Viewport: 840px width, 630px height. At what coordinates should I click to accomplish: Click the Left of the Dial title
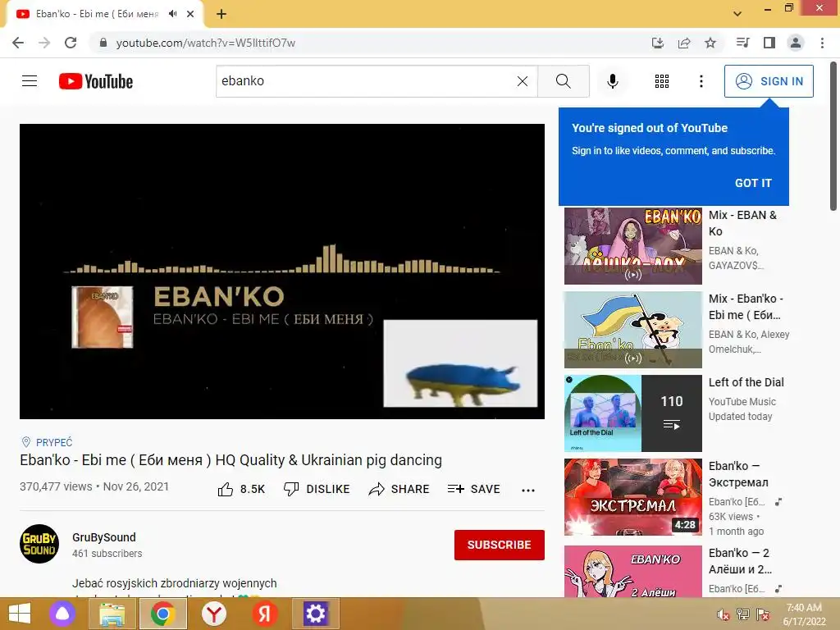[x=746, y=382]
